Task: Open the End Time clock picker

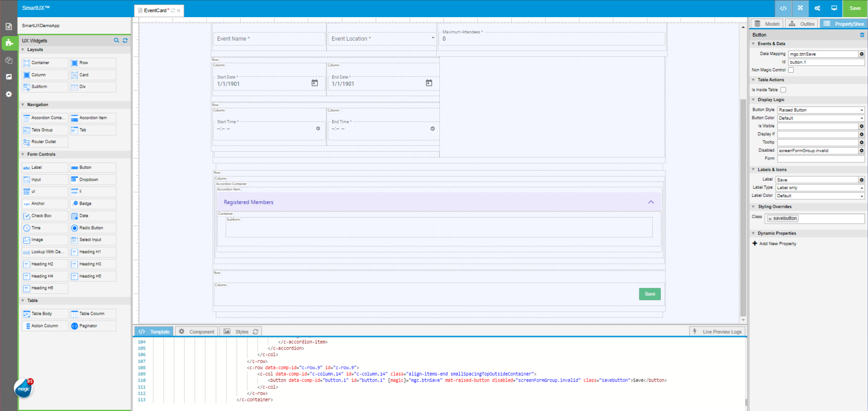Action: click(433, 129)
